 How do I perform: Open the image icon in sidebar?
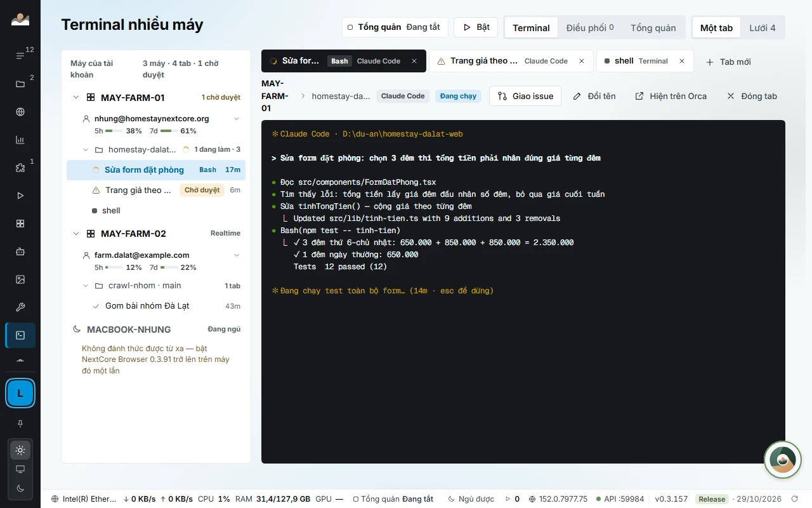20,279
